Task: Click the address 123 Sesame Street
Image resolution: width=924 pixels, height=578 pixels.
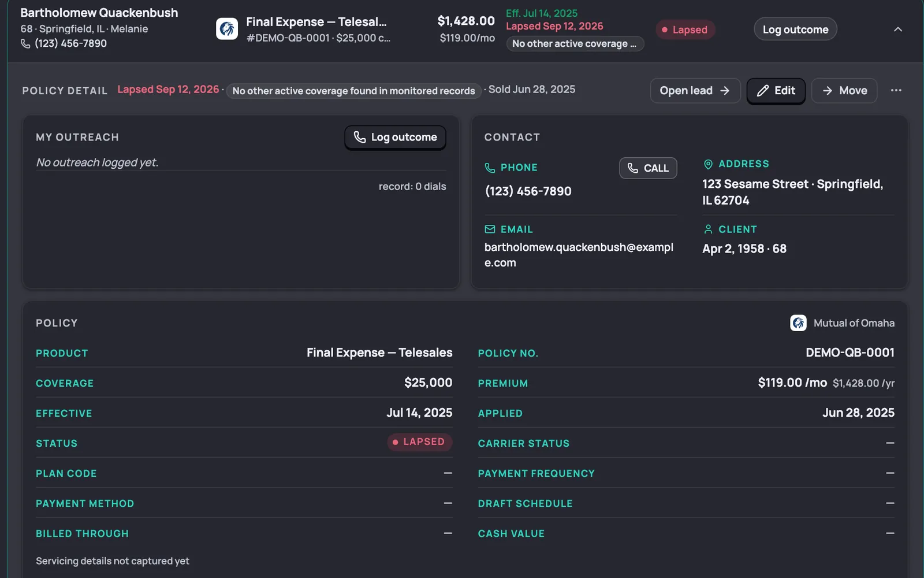Action: click(x=792, y=192)
